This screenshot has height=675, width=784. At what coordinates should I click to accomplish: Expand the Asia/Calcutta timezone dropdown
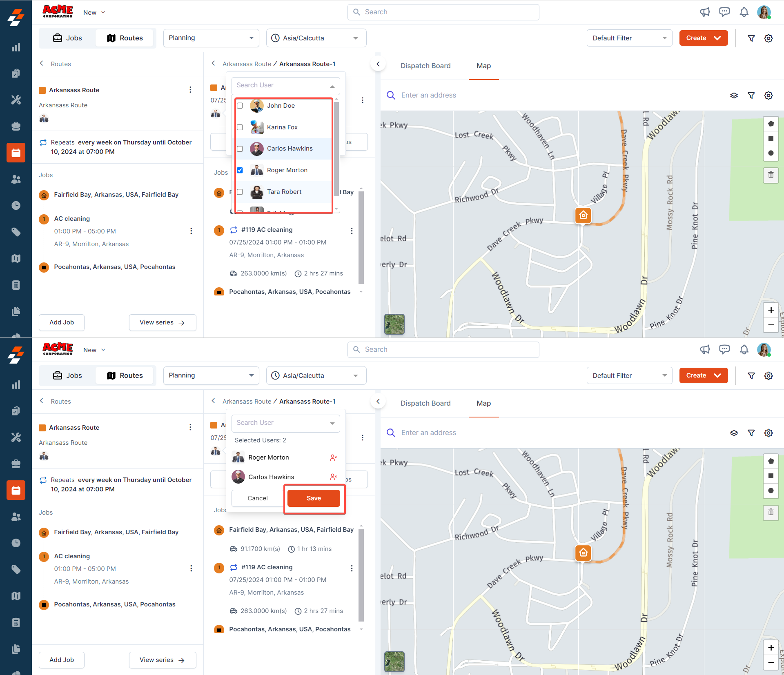point(316,38)
